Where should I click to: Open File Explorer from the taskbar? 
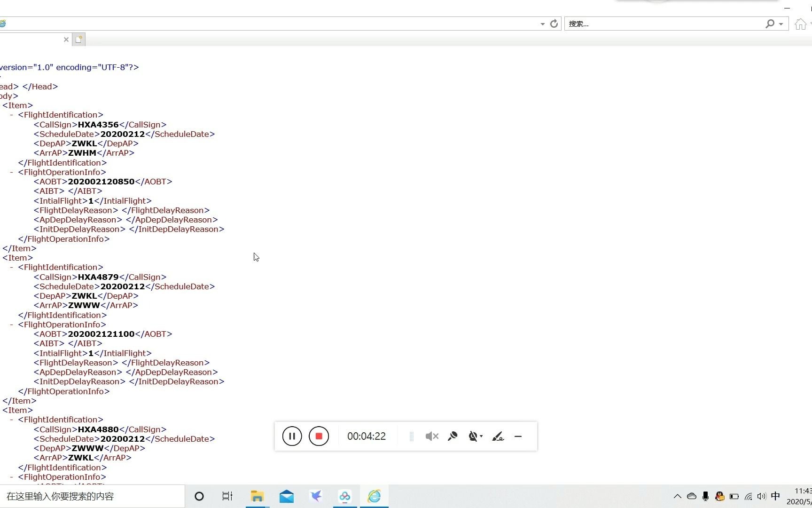point(257,496)
